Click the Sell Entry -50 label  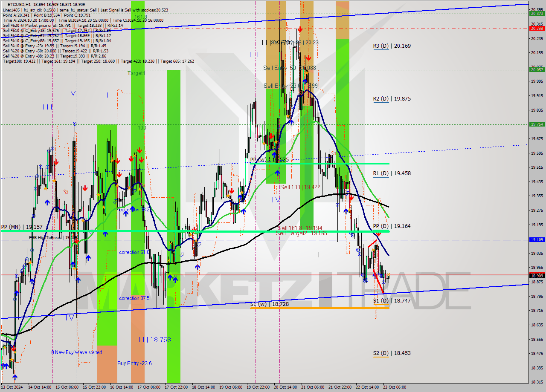click(x=290, y=68)
